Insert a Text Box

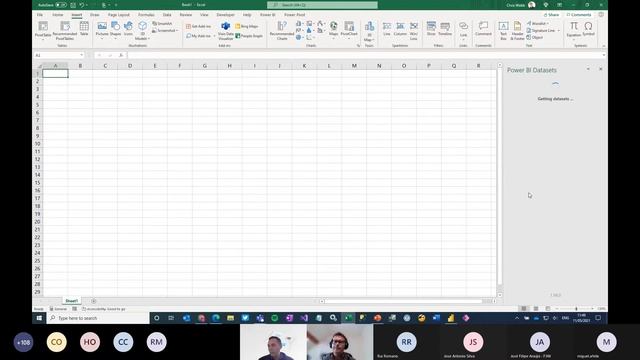503,31
